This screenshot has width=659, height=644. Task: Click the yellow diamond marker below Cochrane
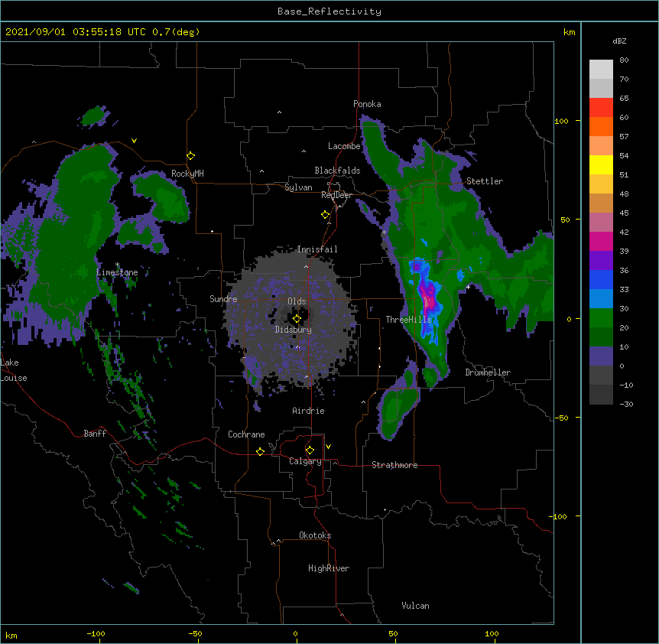pyautogui.click(x=260, y=451)
